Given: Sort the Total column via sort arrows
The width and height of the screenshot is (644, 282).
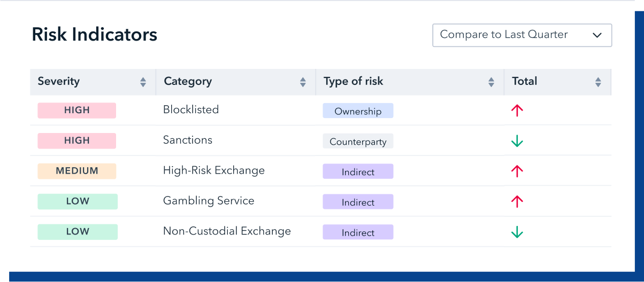Looking at the screenshot, I should click(x=598, y=82).
